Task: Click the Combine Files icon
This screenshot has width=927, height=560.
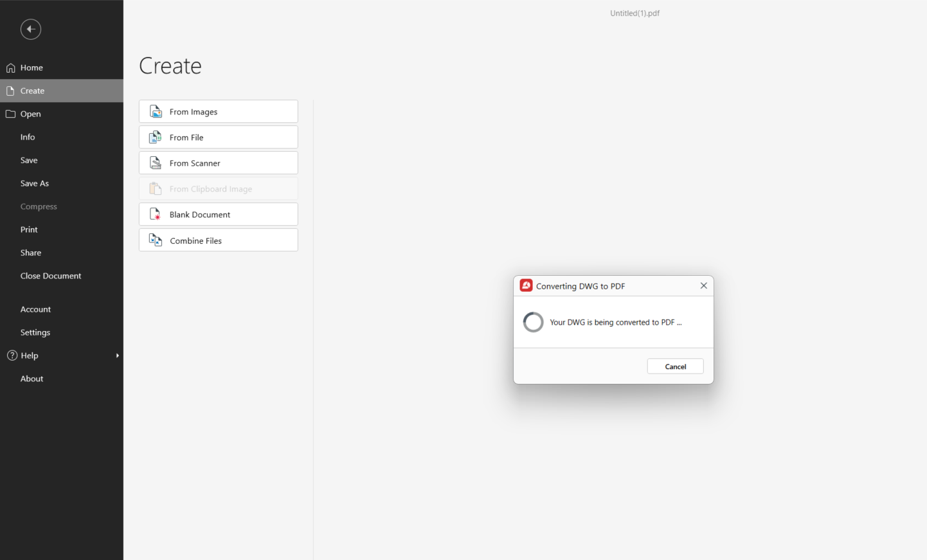Action: (156, 240)
